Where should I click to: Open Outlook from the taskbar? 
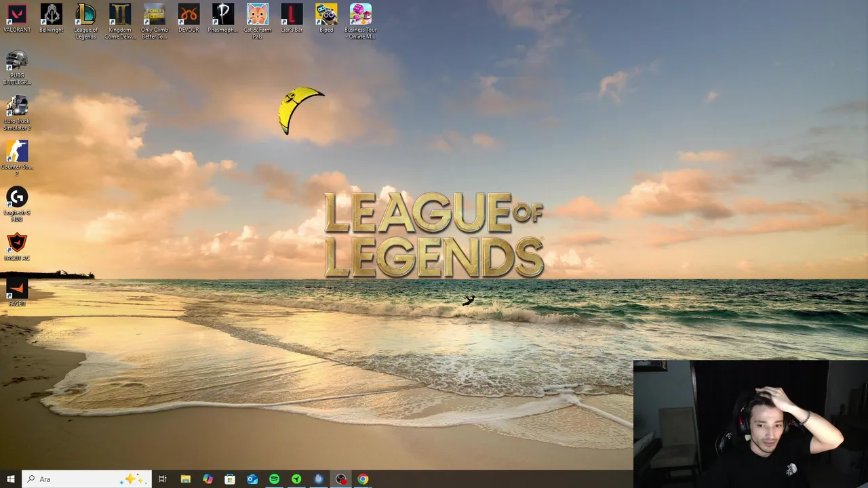point(252,479)
